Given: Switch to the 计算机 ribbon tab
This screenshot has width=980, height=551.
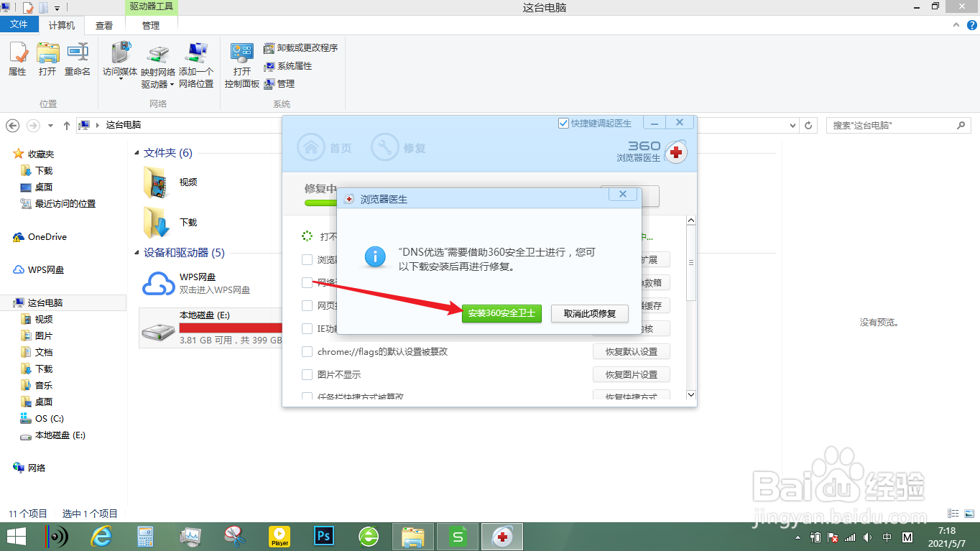Looking at the screenshot, I should point(62,25).
